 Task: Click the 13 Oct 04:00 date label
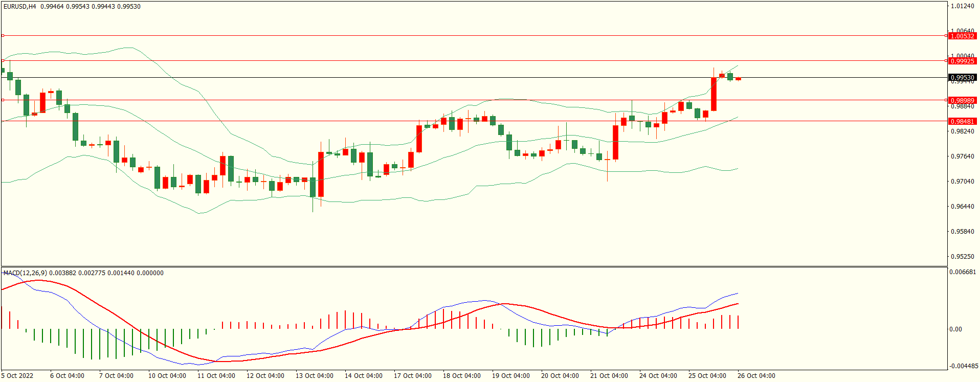point(314,376)
